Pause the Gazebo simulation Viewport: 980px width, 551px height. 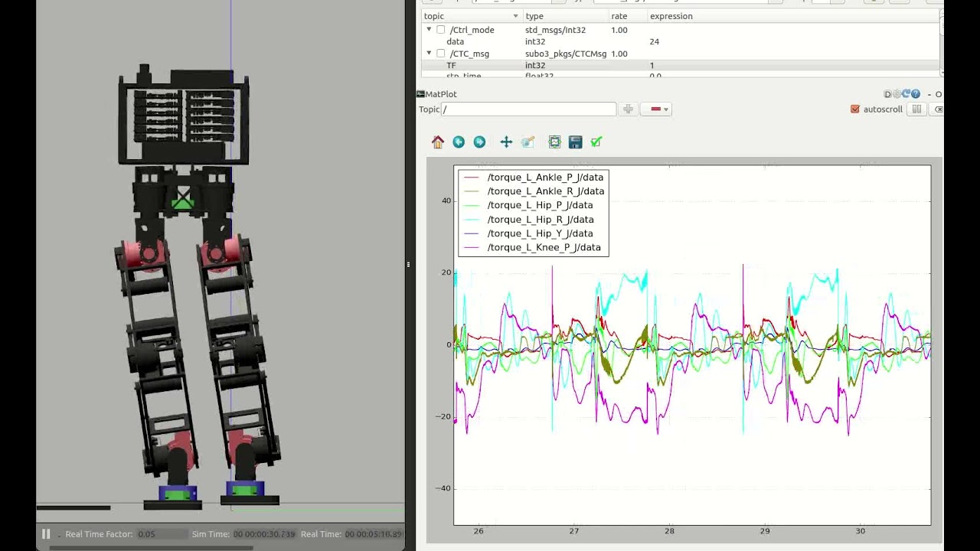46,534
